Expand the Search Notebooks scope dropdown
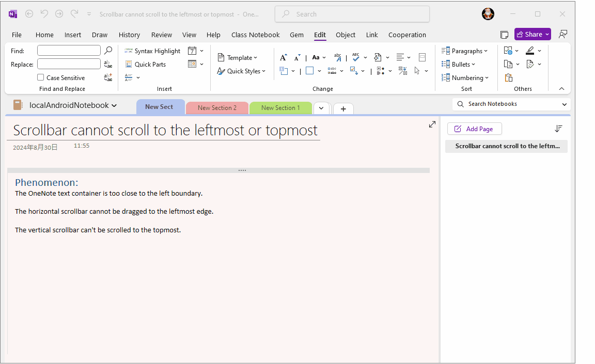 564,104
